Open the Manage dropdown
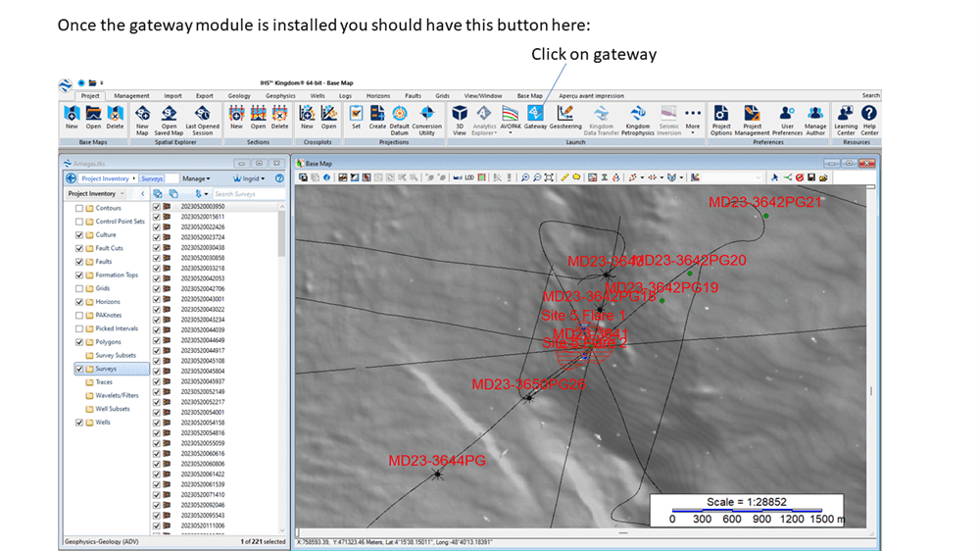The height and width of the screenshot is (551, 980). pos(196,178)
